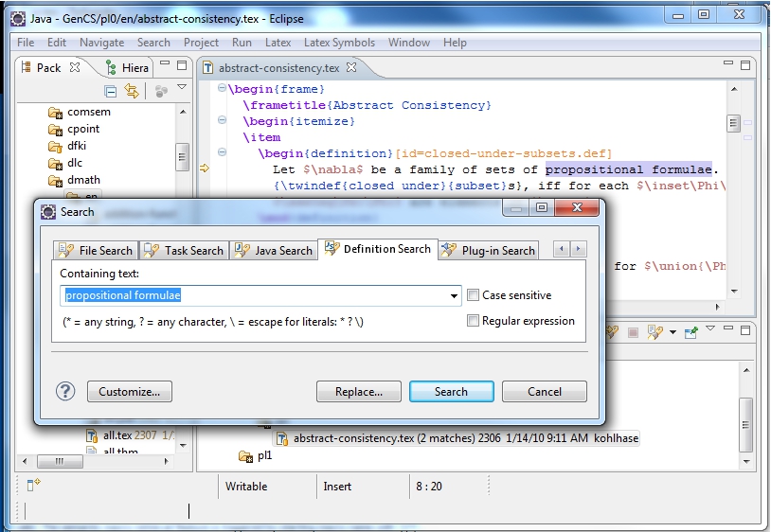Collapse the \begin{frame} code fold marker
Viewport: 771px width, 532px height.
221,88
